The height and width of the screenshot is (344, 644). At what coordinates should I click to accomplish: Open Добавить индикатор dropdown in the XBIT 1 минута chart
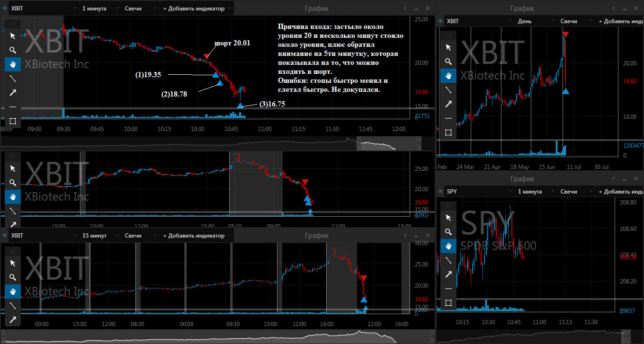(197, 9)
